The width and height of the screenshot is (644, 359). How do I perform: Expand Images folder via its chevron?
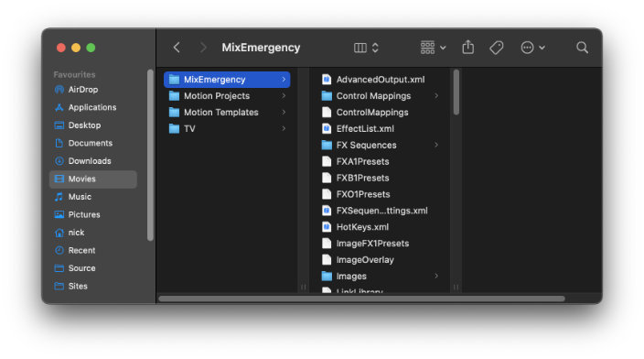[x=436, y=277]
